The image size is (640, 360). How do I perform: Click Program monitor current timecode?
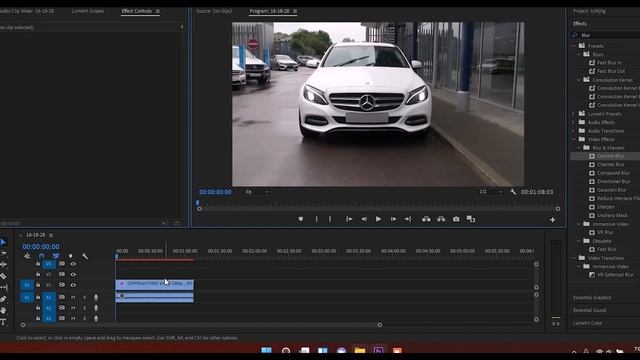[215, 192]
